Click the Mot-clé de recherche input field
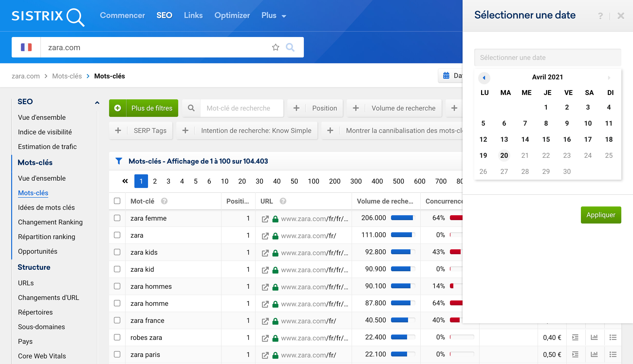The height and width of the screenshot is (364, 633). [x=242, y=108]
